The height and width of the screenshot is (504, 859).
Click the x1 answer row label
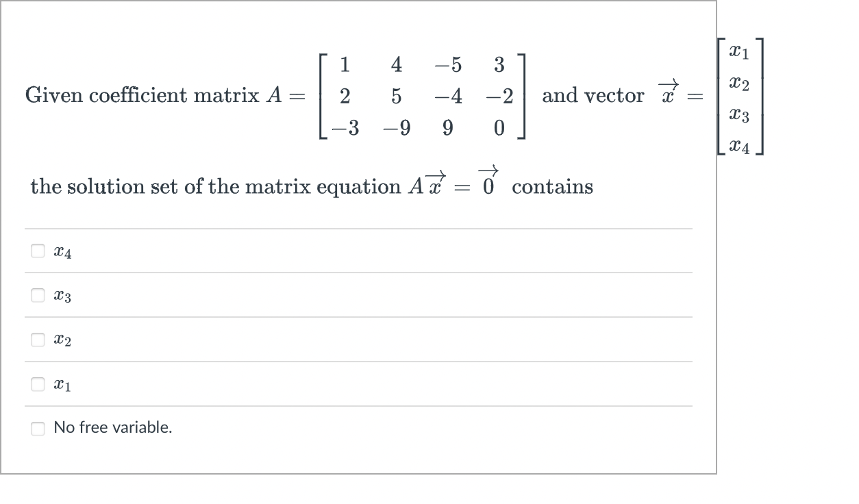[63, 384]
